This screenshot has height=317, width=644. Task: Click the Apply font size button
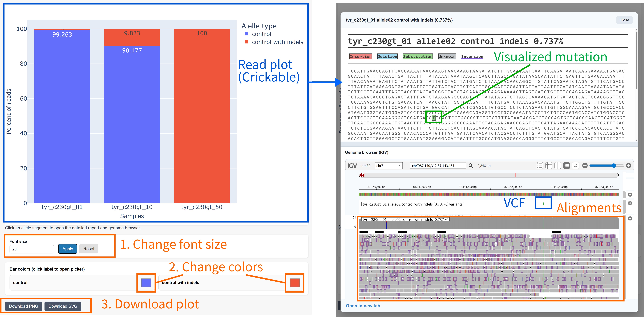click(x=67, y=249)
